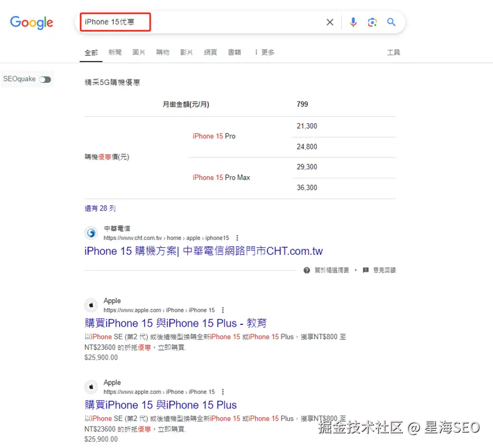Expand the 更多 menu

[264, 52]
